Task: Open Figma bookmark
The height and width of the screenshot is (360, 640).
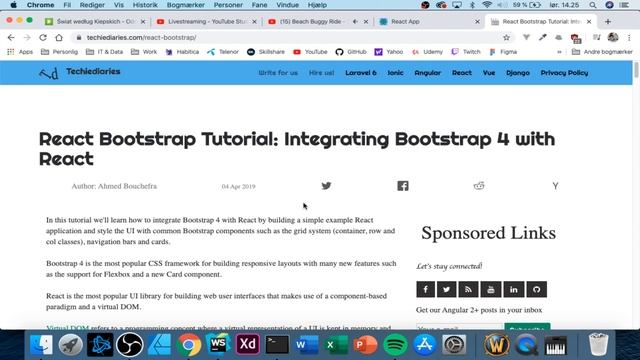Action: pyautogui.click(x=503, y=52)
